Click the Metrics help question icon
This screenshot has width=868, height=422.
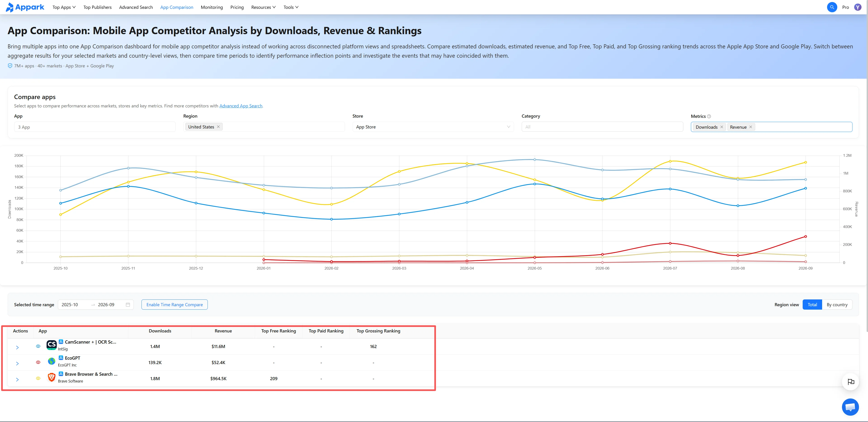pyautogui.click(x=709, y=116)
